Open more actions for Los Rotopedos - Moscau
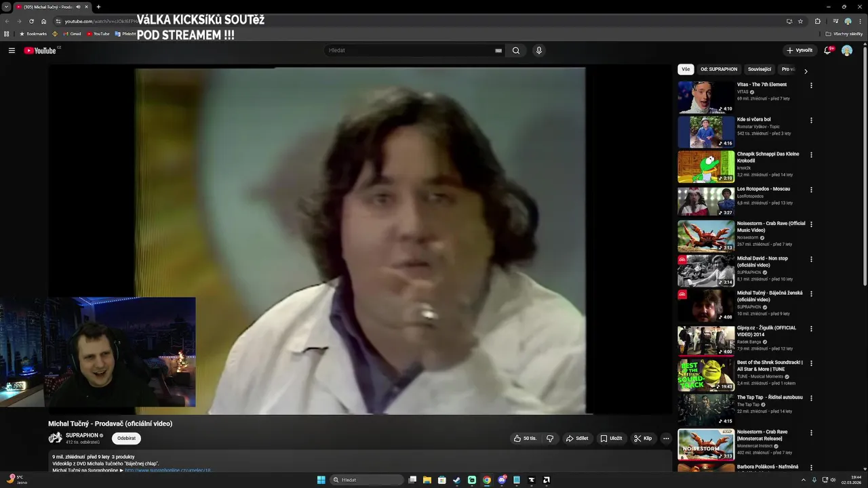The height and width of the screenshot is (488, 868). (x=811, y=190)
